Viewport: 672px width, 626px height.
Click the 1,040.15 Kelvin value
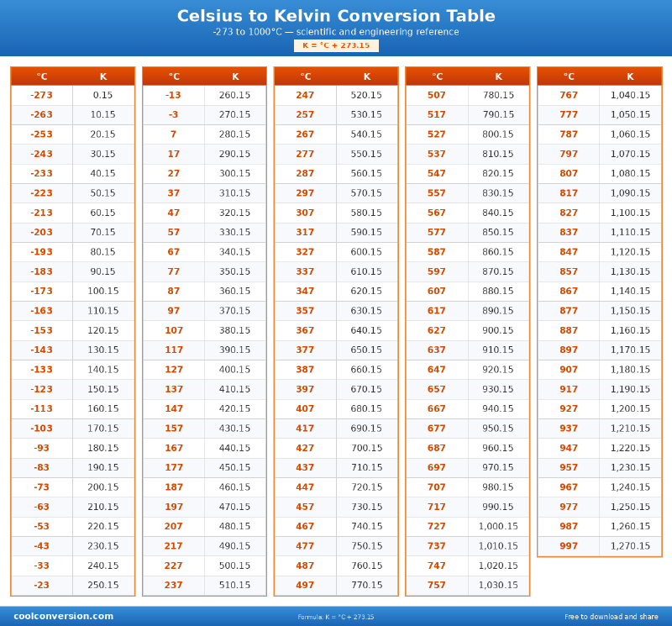631,95
